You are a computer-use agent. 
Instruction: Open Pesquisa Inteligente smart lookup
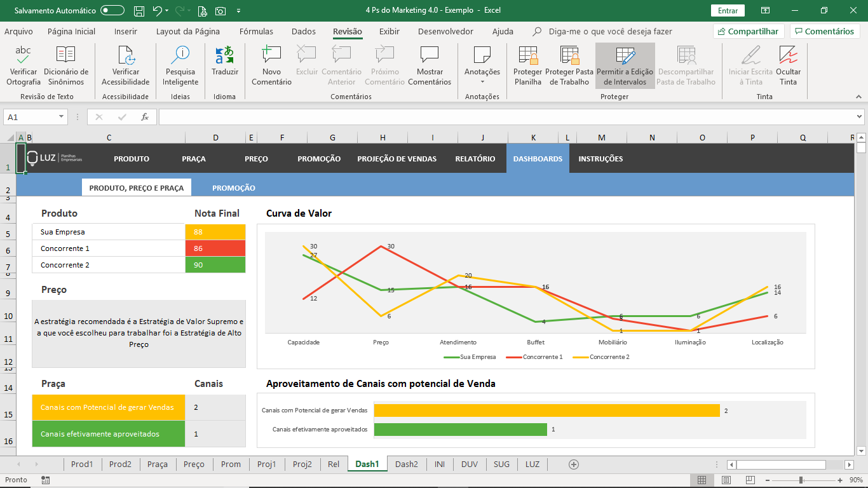click(x=180, y=65)
